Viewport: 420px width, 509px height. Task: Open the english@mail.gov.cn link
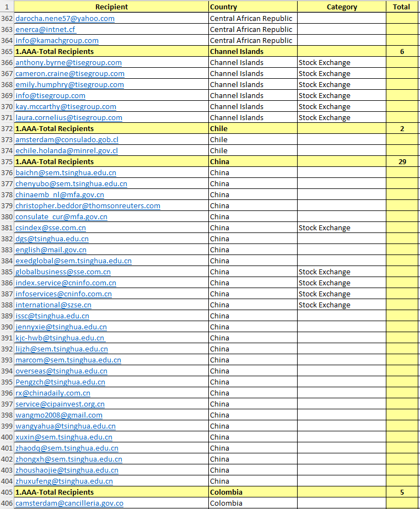51,250
